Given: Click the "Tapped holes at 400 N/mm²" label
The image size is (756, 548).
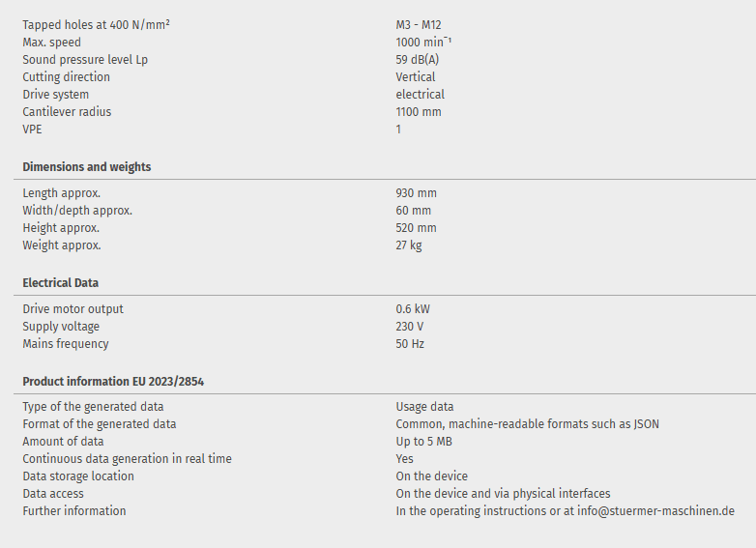Looking at the screenshot, I should pyautogui.click(x=97, y=25).
